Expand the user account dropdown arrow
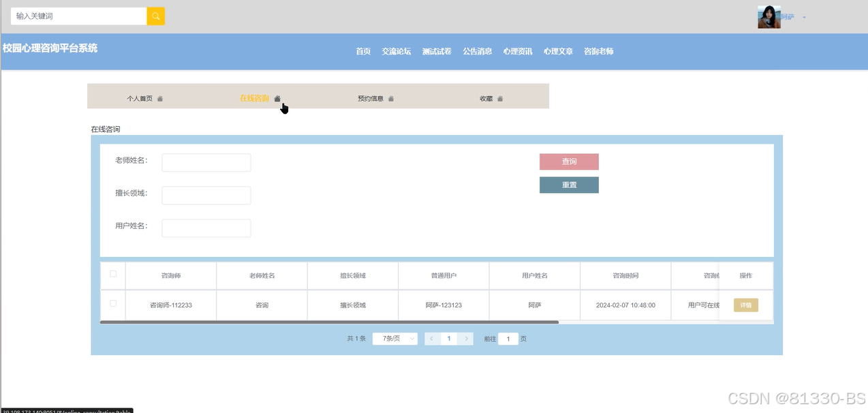 tap(804, 17)
